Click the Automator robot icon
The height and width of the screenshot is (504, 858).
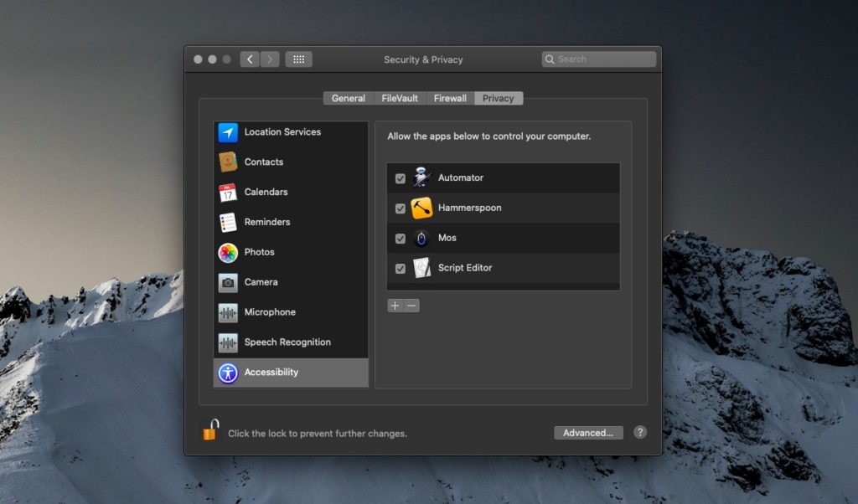(x=423, y=177)
